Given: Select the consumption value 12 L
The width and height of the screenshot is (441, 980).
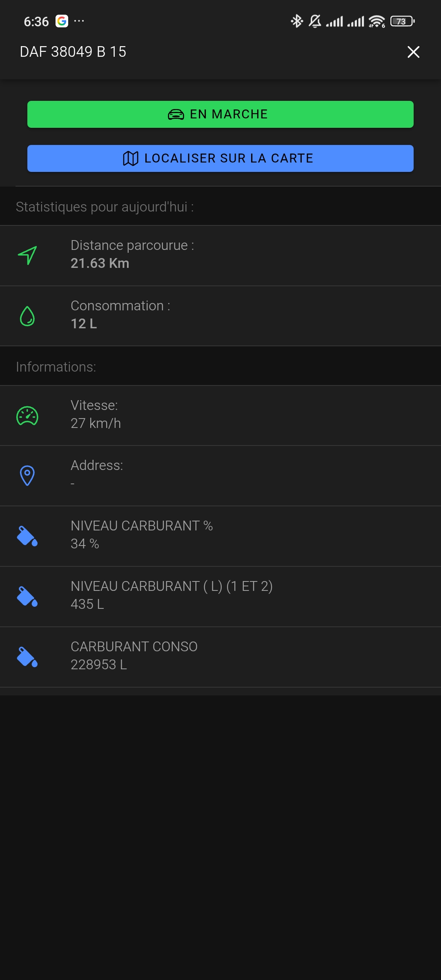Looking at the screenshot, I should [84, 324].
